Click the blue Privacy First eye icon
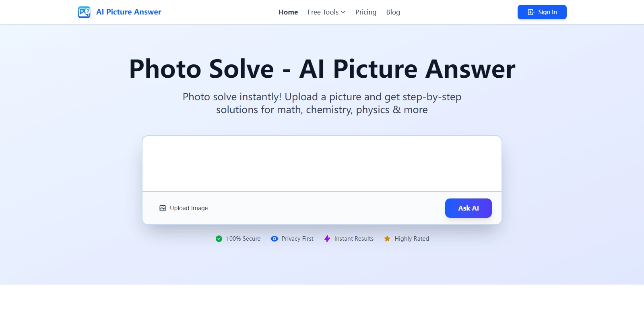Image resolution: width=644 pixels, height=314 pixels. pyautogui.click(x=275, y=239)
